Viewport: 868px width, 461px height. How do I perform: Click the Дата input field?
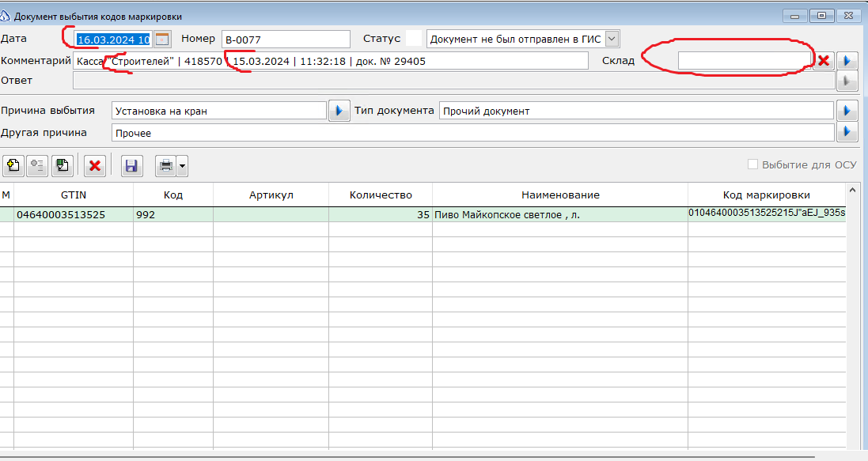click(x=113, y=40)
